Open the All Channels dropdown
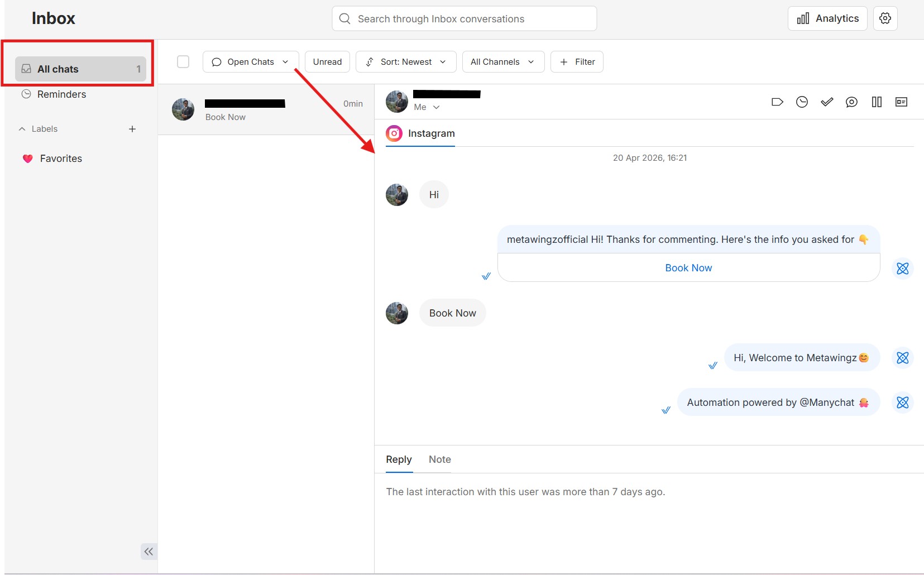Image resolution: width=924 pixels, height=575 pixels. click(x=503, y=61)
